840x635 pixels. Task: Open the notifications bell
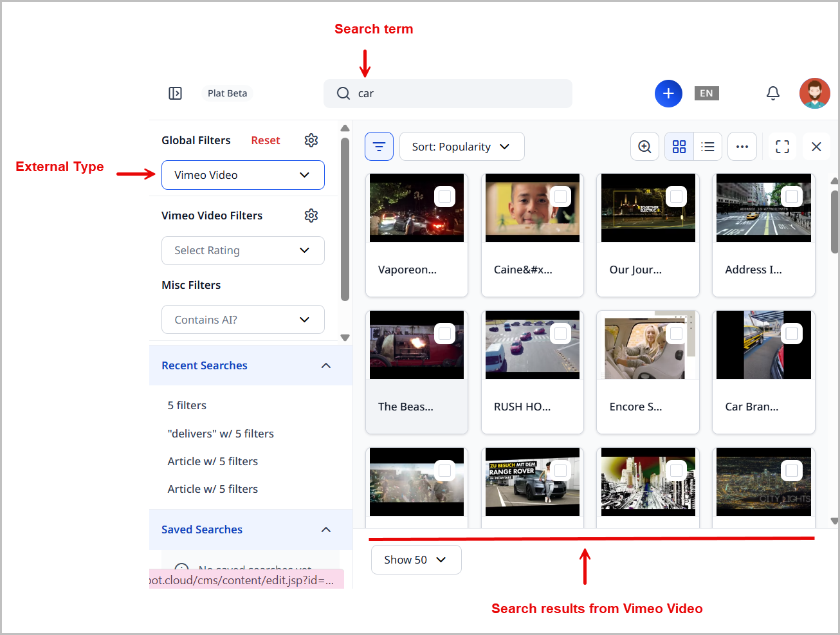pyautogui.click(x=773, y=93)
